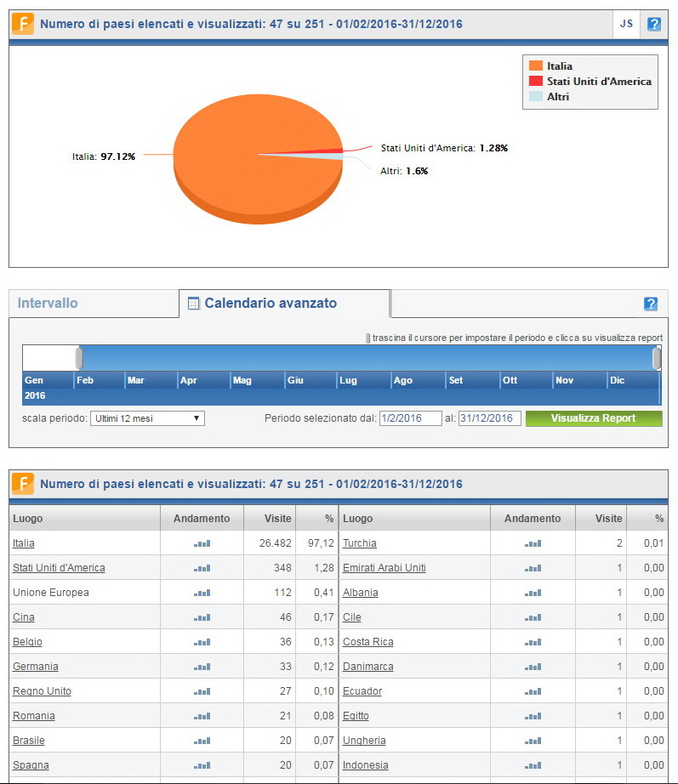The image size is (678, 784).
Task: Open the Egitto country link
Action: coord(356,716)
